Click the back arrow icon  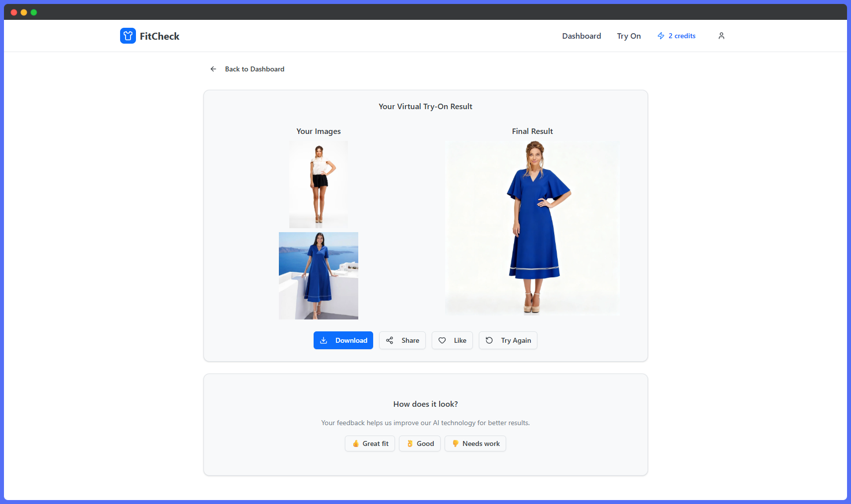(x=213, y=69)
